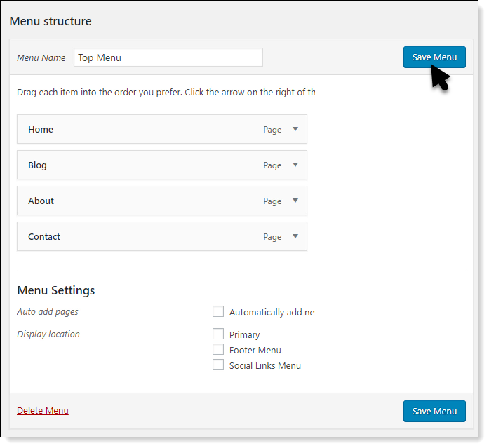Click the Menu structure heading
The width and height of the screenshot is (489, 448).
(51, 21)
